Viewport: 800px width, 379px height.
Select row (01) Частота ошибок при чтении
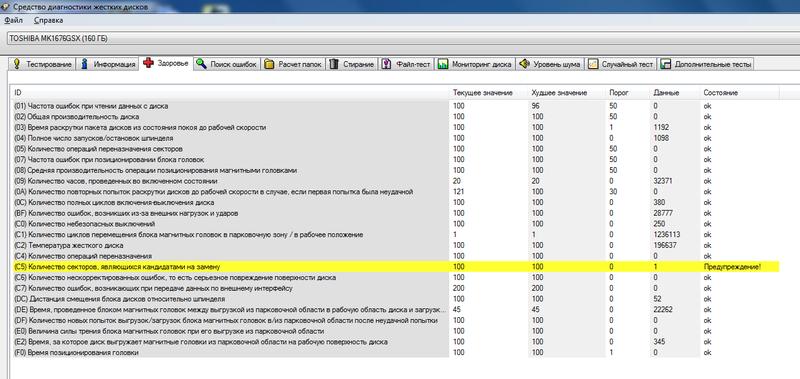pos(395,106)
